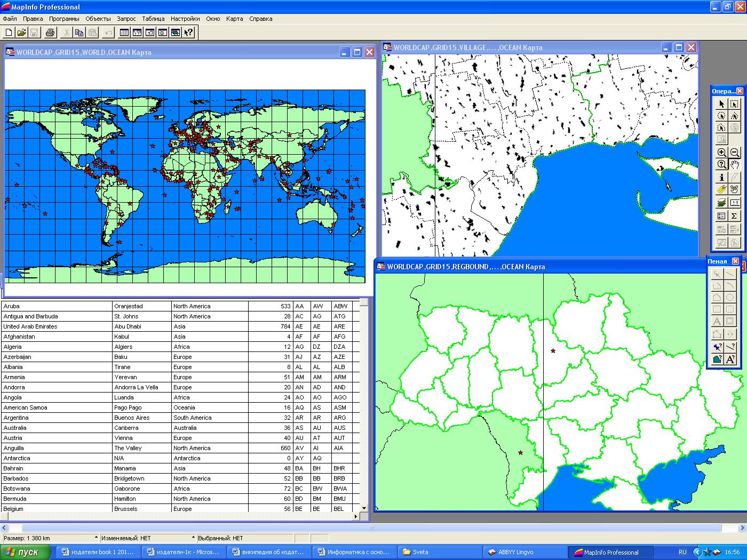Click the Change View question magnifier
This screenshot has height=560, width=747.
click(721, 164)
